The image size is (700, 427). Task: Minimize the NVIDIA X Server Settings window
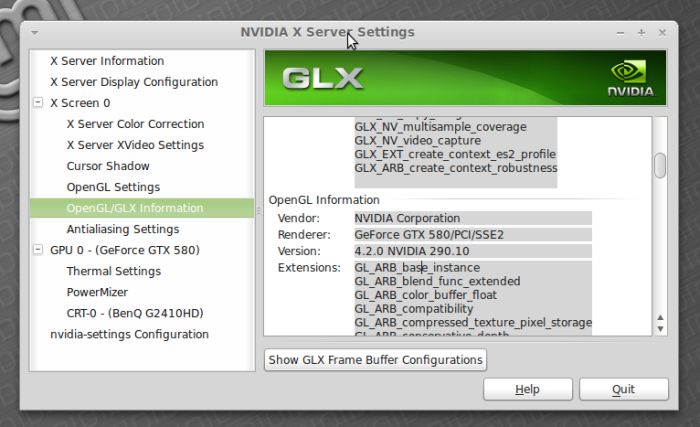coord(620,33)
